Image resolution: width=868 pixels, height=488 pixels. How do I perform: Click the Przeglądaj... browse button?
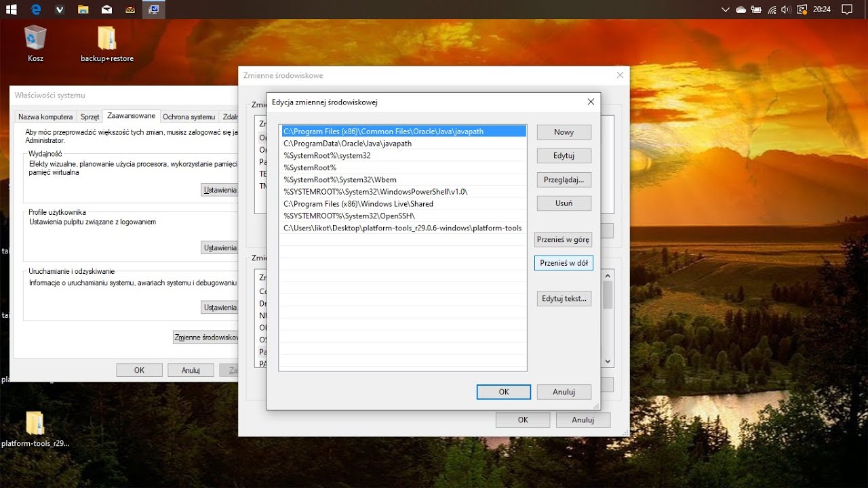point(564,180)
